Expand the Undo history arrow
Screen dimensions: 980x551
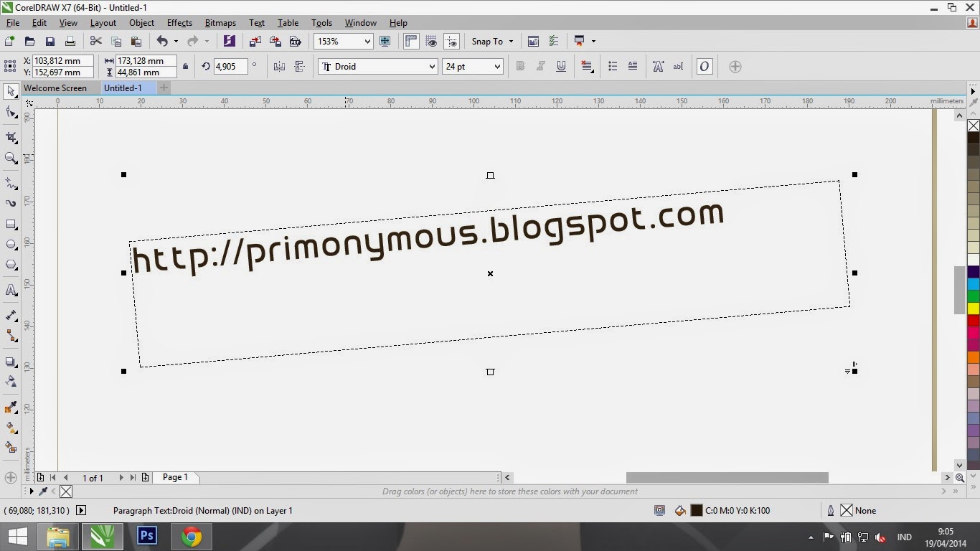[x=176, y=42]
